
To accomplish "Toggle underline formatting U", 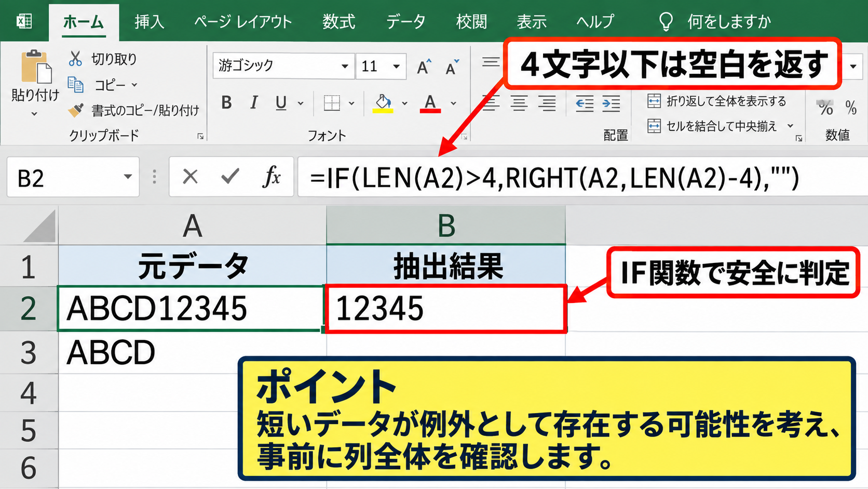I will (x=281, y=103).
